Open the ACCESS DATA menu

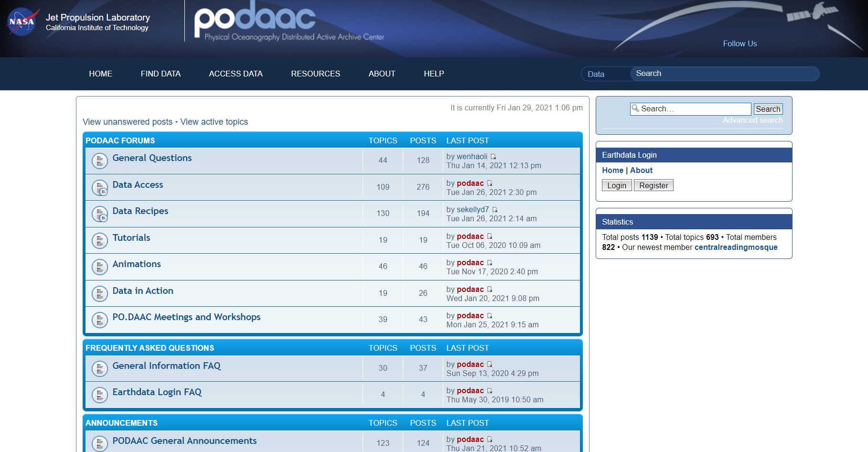pyautogui.click(x=236, y=74)
